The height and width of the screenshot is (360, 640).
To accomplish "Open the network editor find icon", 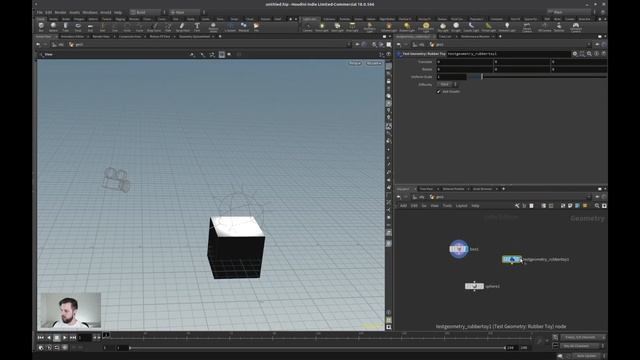I will pos(597,206).
